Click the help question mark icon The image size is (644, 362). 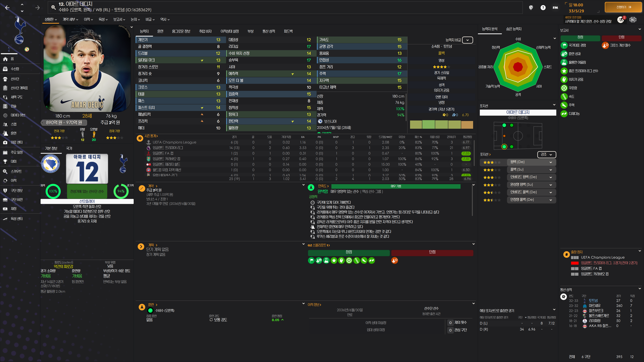pyautogui.click(x=543, y=8)
